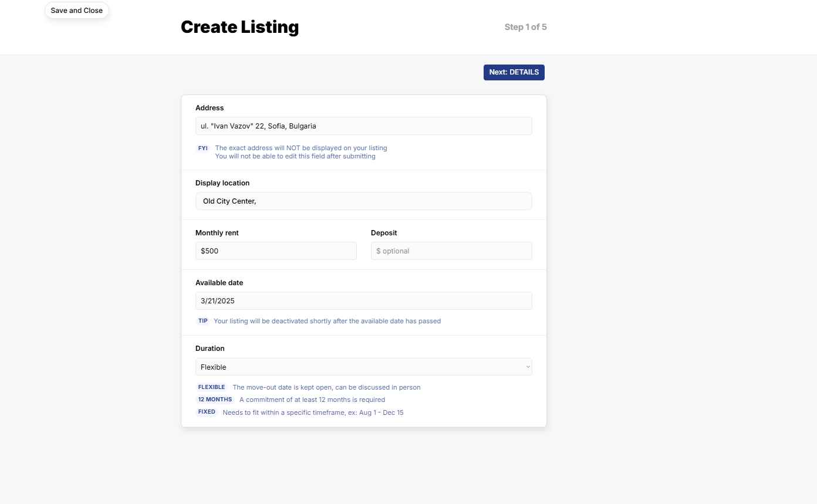Click the FLEXIBLE badge under Duration
The height and width of the screenshot is (504, 817).
tap(211, 387)
